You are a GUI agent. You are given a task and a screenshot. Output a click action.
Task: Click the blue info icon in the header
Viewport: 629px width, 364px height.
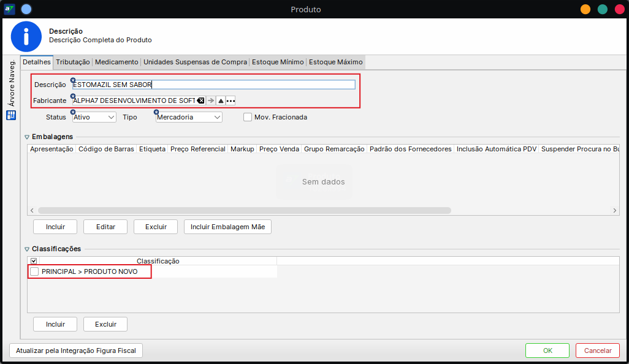pos(26,36)
